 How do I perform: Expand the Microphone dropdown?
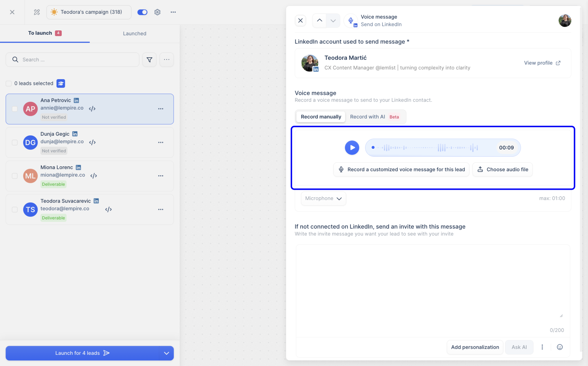[324, 198]
